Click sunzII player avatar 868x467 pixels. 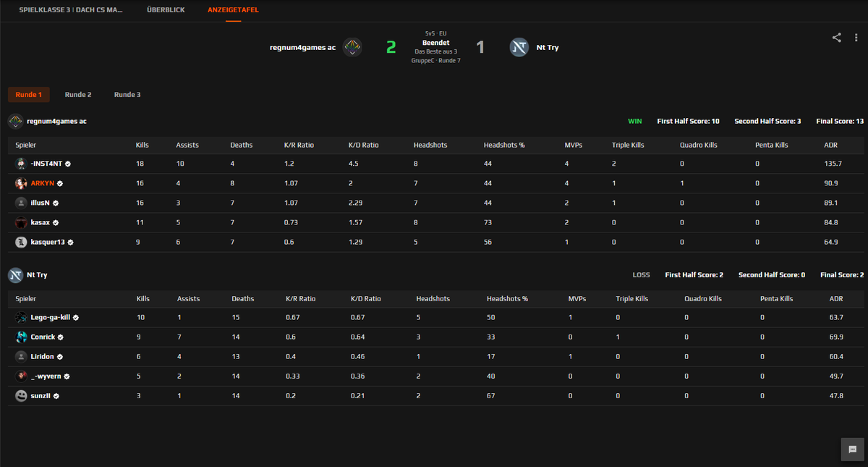(x=21, y=396)
